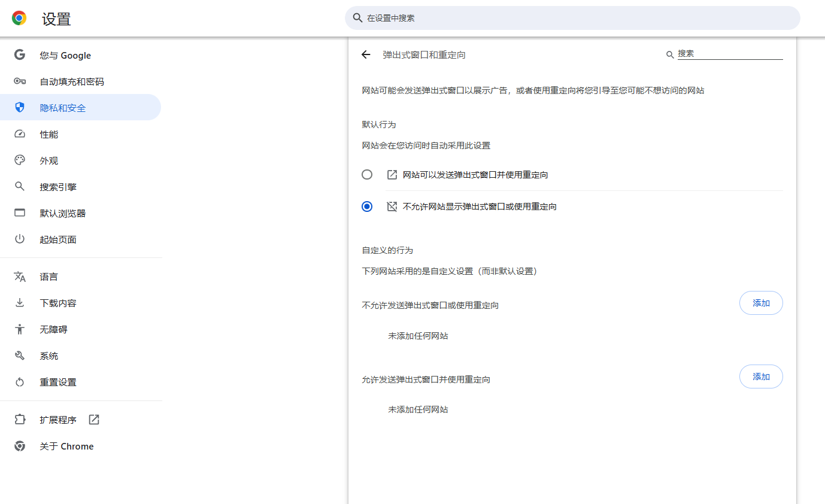This screenshot has height=504, width=825.
Task: Open 重置设置 section
Action: coord(80,382)
